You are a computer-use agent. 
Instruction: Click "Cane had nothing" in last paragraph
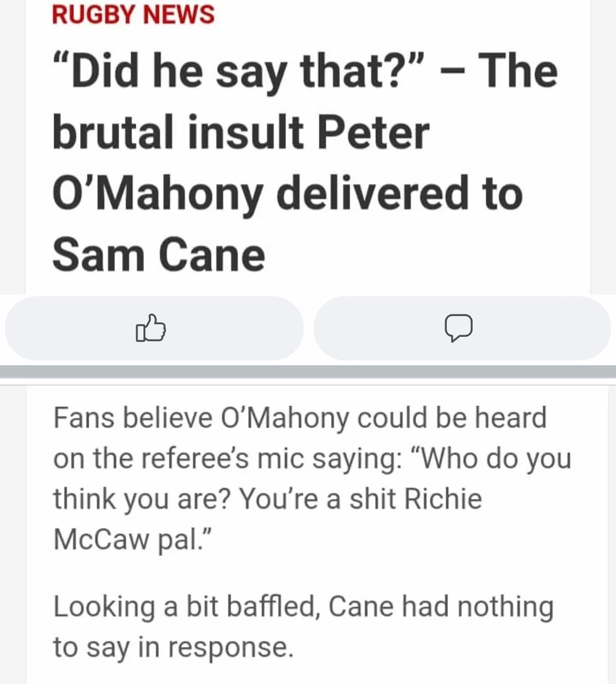tap(441, 607)
